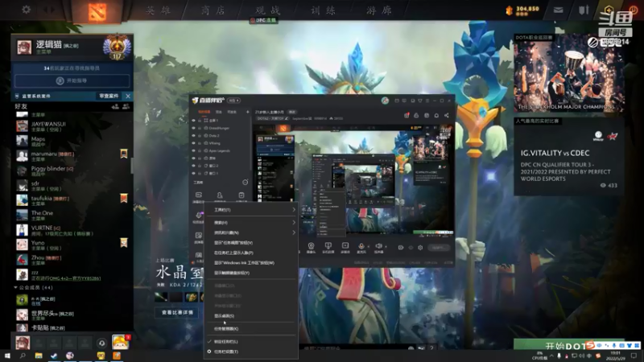Open the 英雄 (Heroes) tab
Viewport: 644px width, 362px height.
click(x=158, y=10)
